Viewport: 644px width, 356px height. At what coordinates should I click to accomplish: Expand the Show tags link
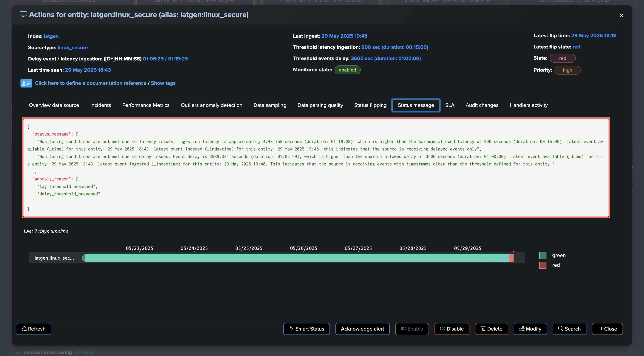[x=163, y=83]
